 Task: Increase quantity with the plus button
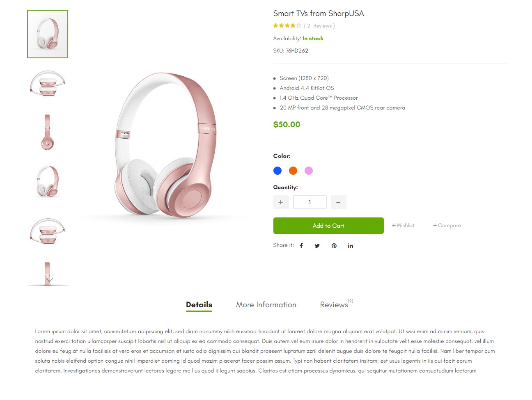coord(281,202)
